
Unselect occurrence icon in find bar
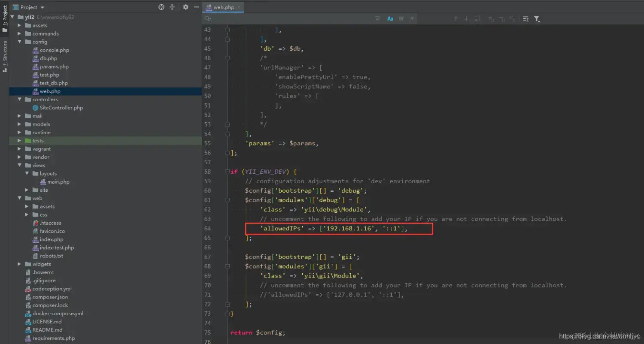(501, 18)
